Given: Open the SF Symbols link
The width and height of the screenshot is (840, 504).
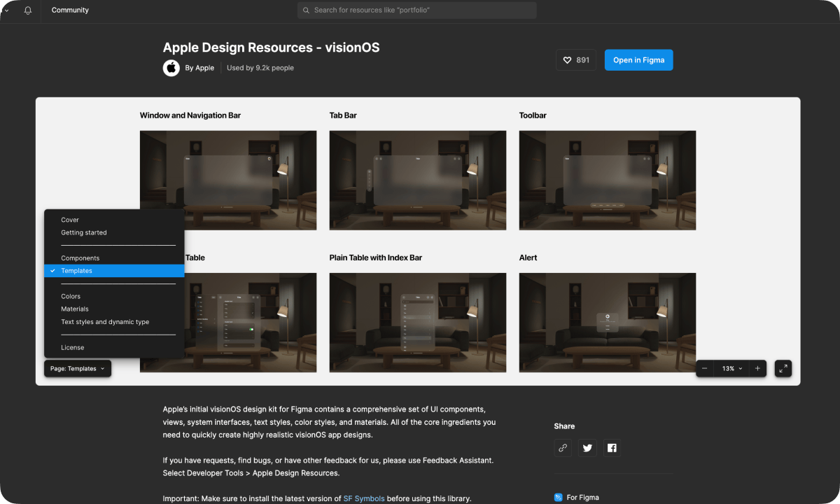Looking at the screenshot, I should point(364,498).
